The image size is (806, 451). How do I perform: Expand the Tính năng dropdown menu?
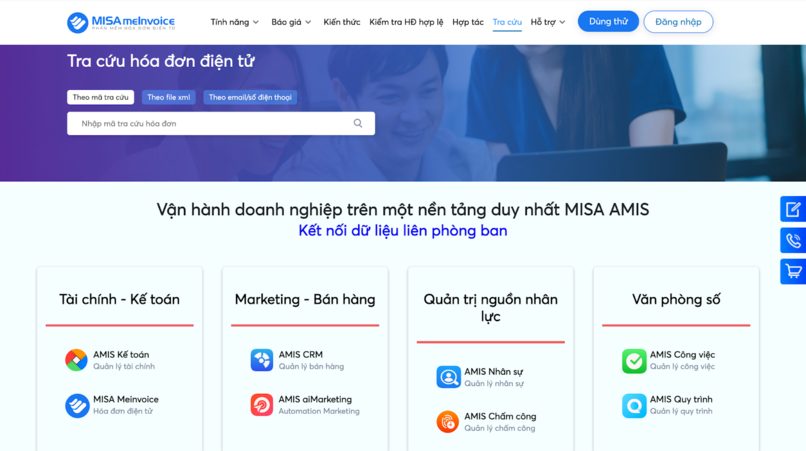(234, 22)
